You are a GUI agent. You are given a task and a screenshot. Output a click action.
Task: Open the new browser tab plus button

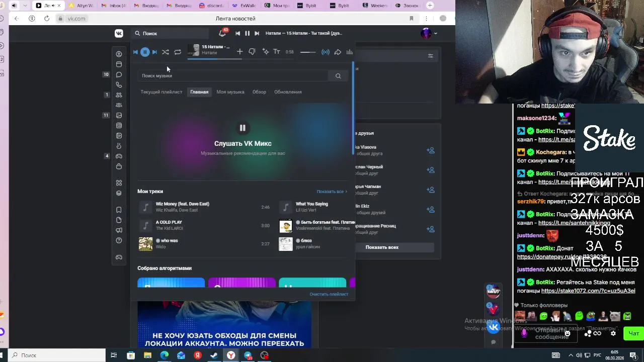coord(430,6)
